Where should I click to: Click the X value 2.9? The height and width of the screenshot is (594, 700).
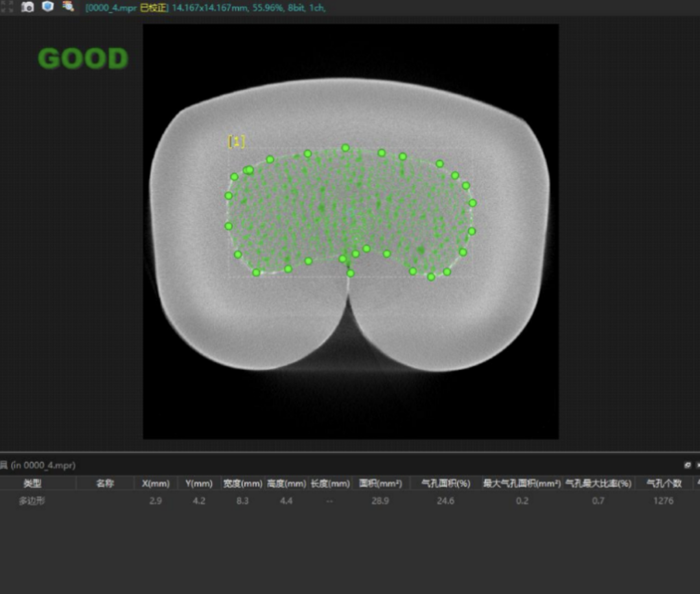[156, 501]
